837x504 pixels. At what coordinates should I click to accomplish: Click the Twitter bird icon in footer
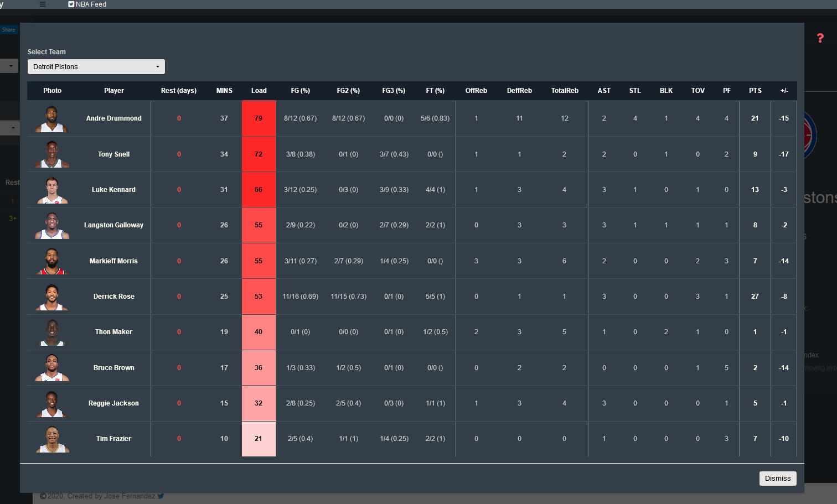coord(161,496)
